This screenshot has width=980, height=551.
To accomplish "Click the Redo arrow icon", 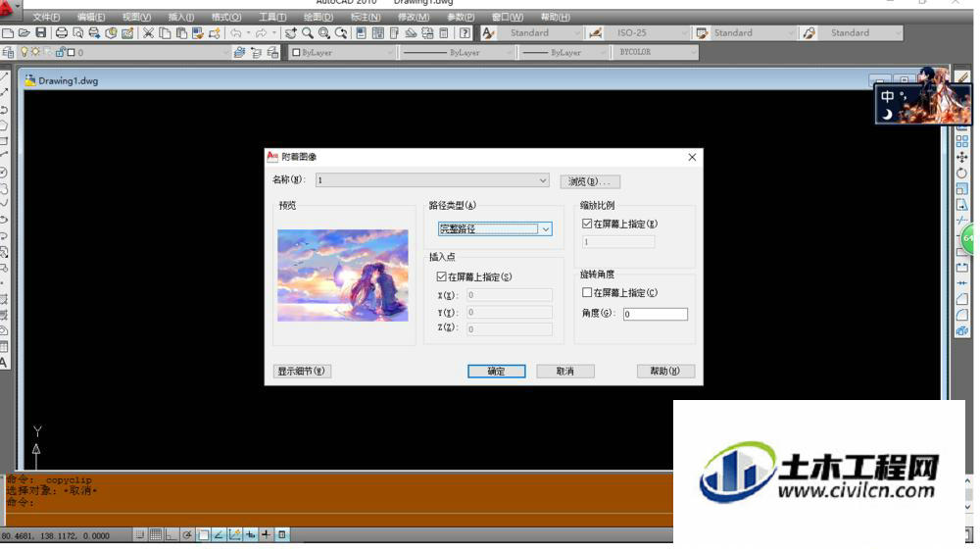I will 262,32.
